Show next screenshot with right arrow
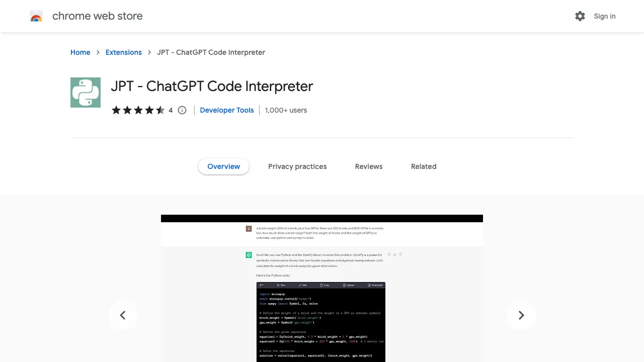This screenshot has width=644, height=362. tap(521, 315)
